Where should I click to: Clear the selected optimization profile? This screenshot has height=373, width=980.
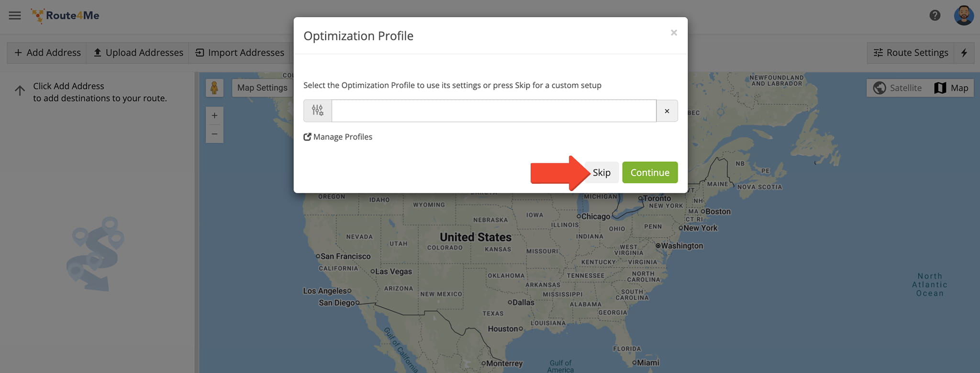(667, 111)
